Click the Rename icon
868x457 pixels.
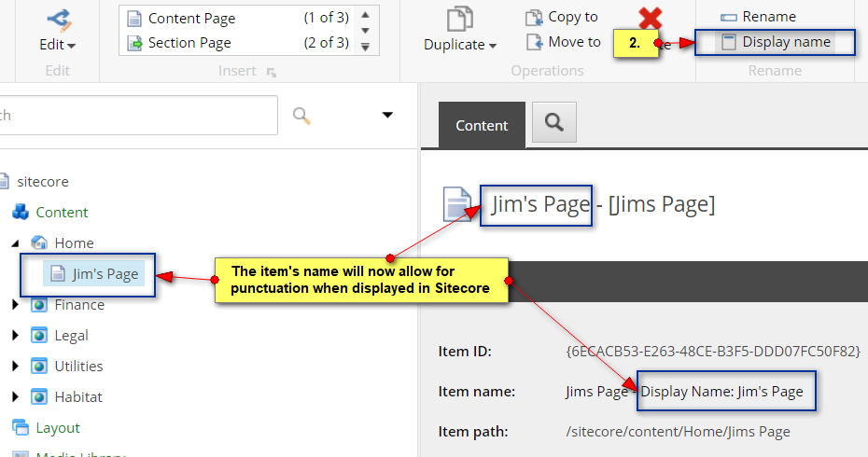pos(729,18)
